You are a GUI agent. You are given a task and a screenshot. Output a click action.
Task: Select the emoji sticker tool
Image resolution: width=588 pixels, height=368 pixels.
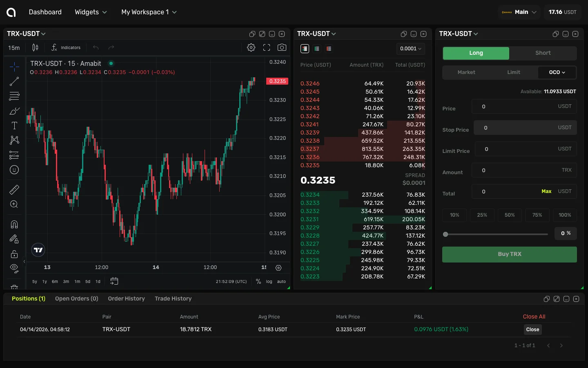click(x=14, y=170)
